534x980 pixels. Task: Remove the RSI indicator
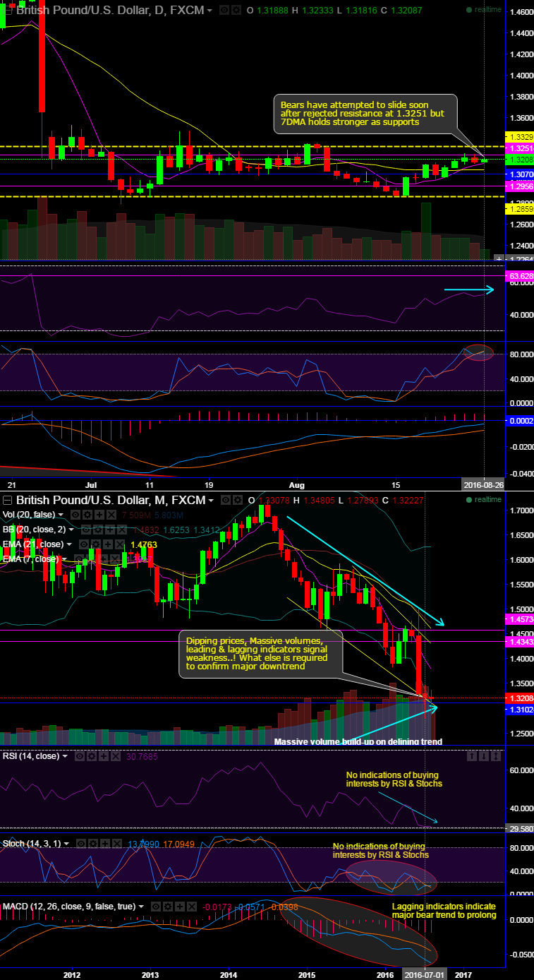click(116, 756)
